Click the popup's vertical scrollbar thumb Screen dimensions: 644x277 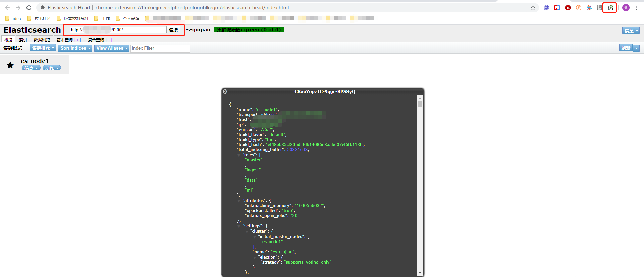coord(420,104)
